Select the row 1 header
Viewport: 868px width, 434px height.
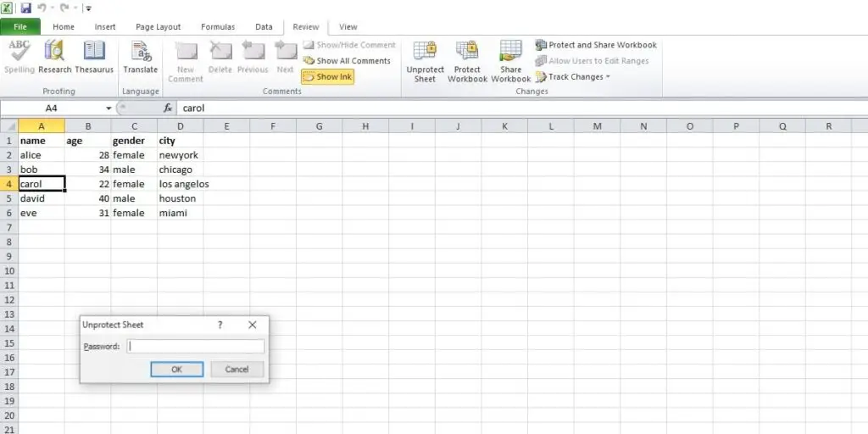point(8,141)
